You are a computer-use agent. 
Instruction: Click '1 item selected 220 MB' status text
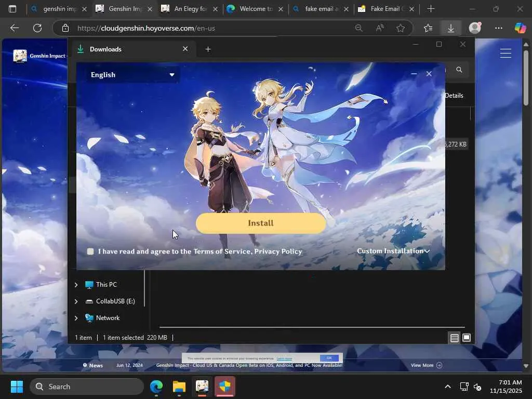[x=135, y=338]
